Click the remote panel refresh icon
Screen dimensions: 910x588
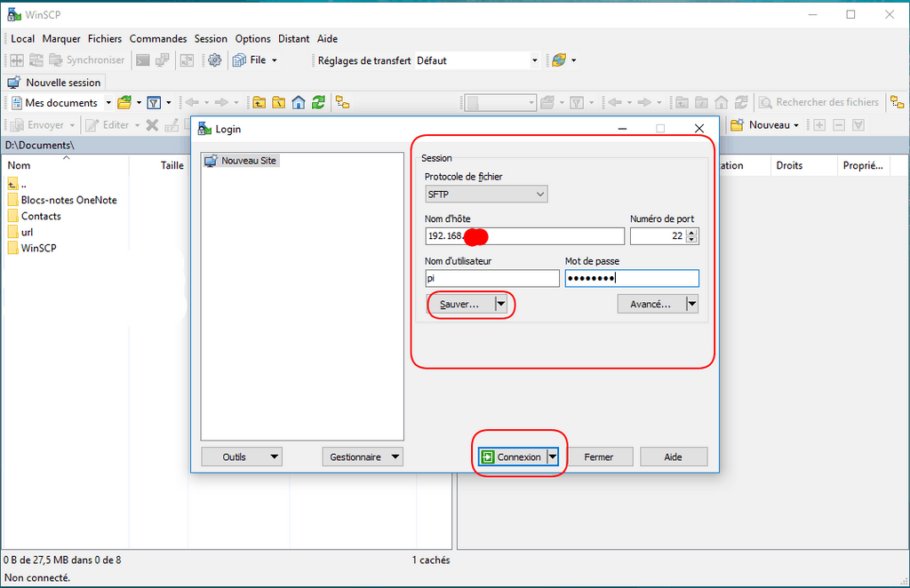click(741, 103)
